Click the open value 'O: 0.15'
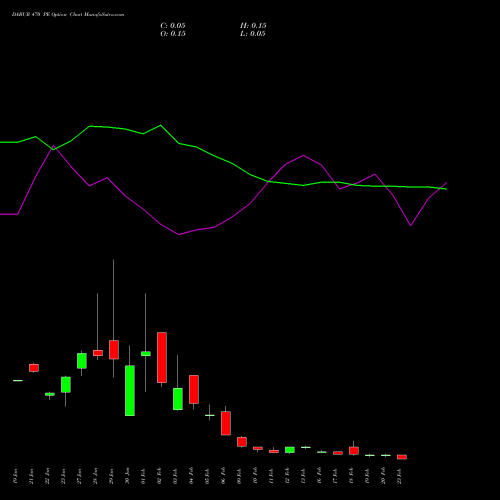The height and width of the screenshot is (500, 500). coord(173,34)
